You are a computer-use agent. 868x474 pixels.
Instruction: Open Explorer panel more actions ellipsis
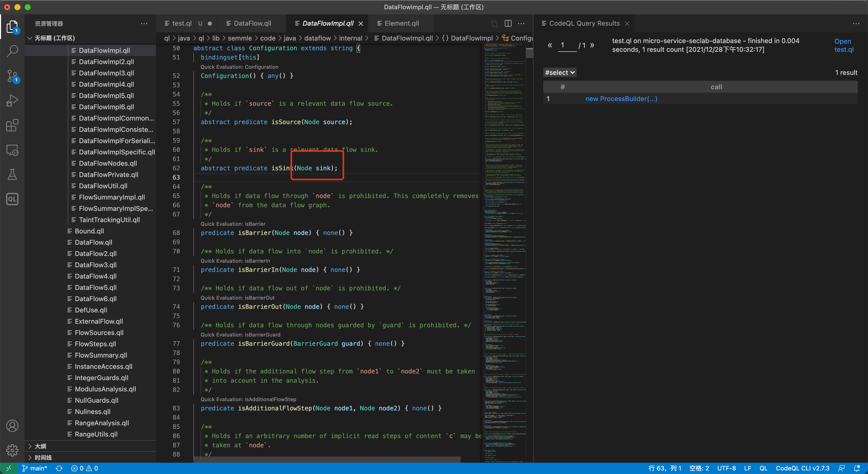(144, 24)
